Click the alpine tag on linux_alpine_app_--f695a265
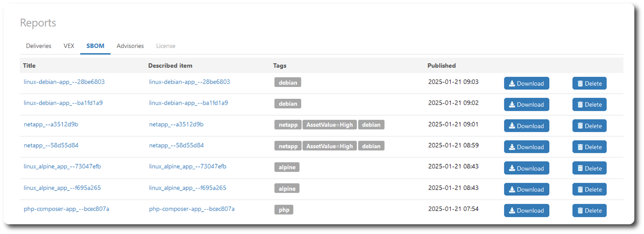644x234 pixels. coord(287,189)
